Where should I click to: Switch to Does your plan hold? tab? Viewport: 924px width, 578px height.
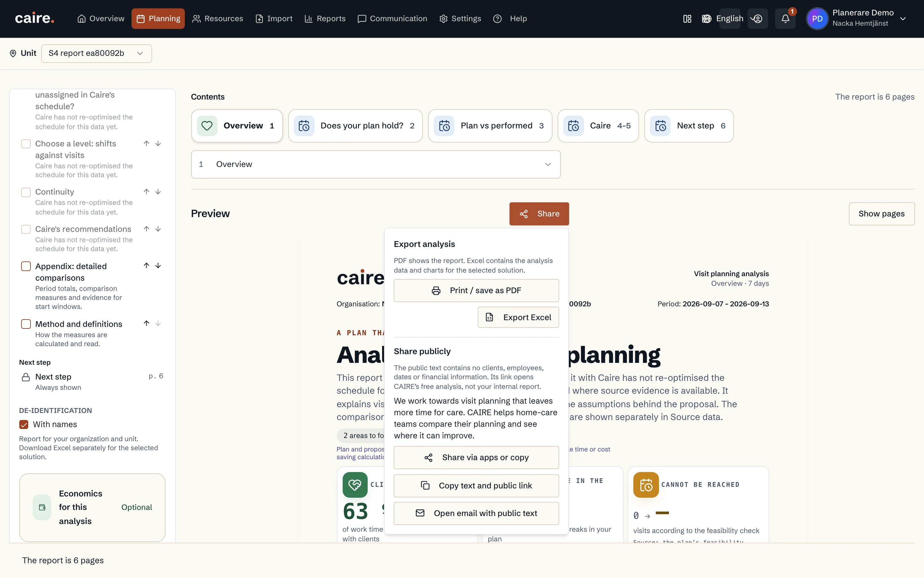pyautogui.click(x=355, y=126)
